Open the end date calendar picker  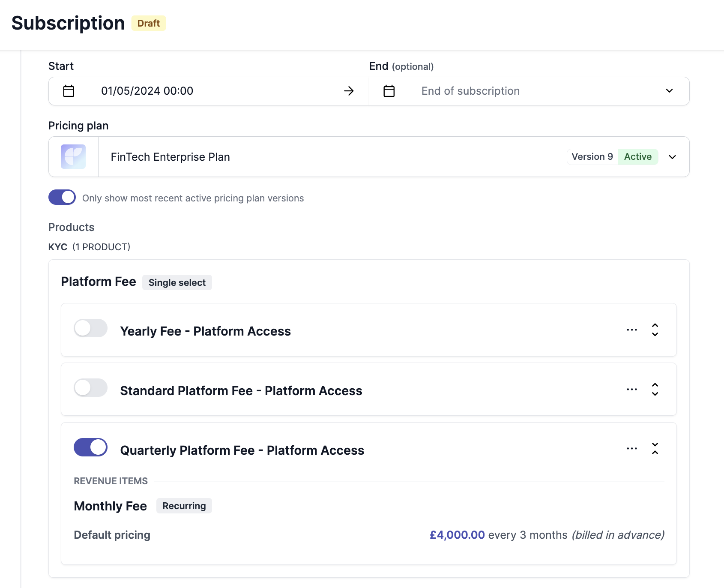pos(389,91)
